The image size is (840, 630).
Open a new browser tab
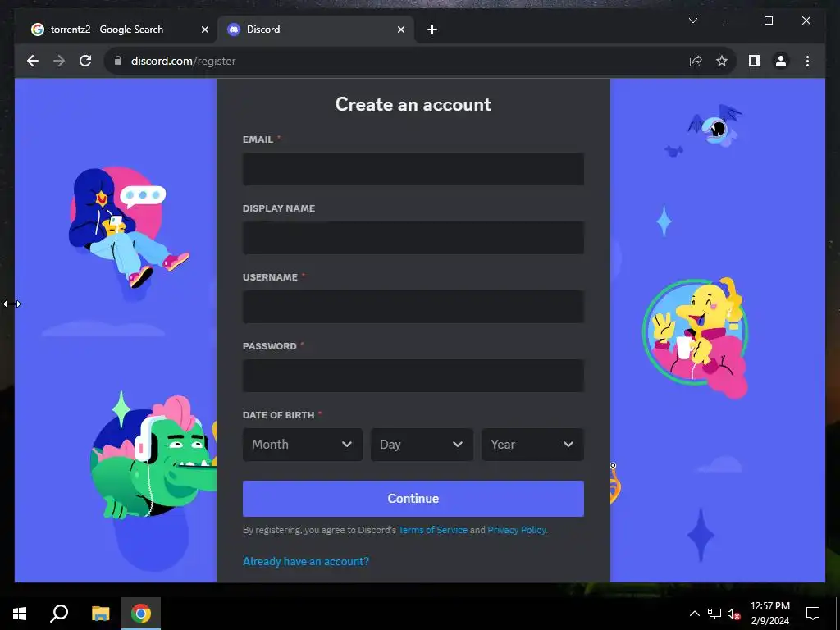[432, 30]
